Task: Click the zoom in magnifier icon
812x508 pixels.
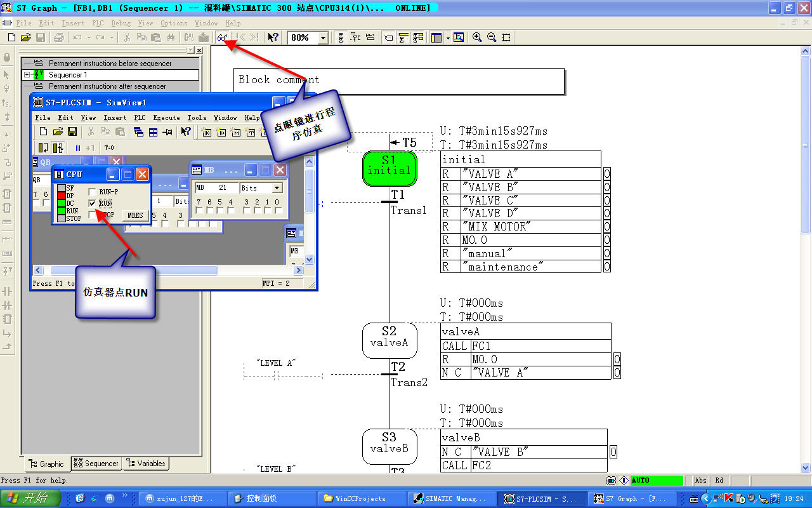Action: [x=477, y=37]
